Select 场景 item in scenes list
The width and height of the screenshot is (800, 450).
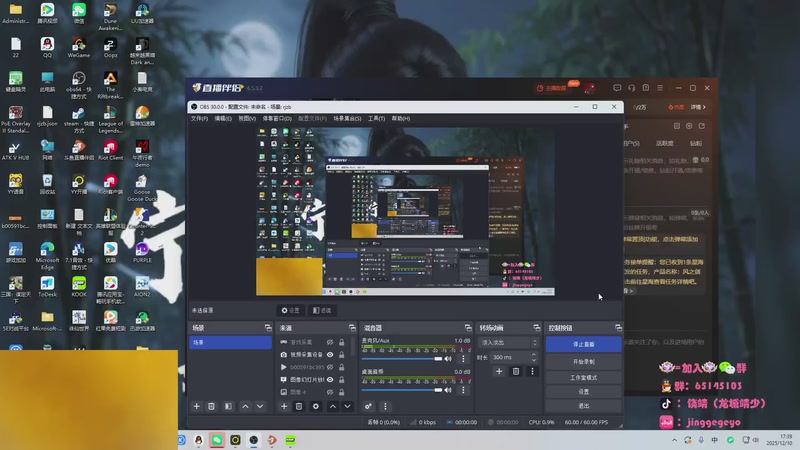tap(231, 342)
